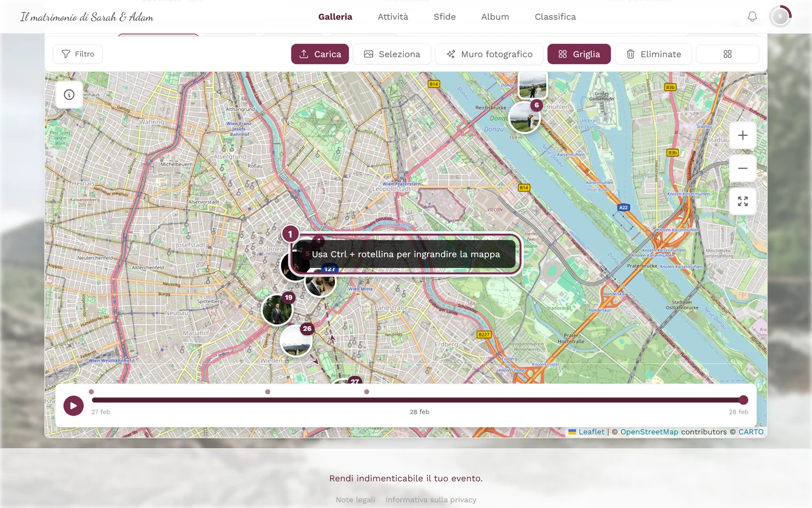Zoom out of the map
Viewport: 812px width, 508px height.
743,168
